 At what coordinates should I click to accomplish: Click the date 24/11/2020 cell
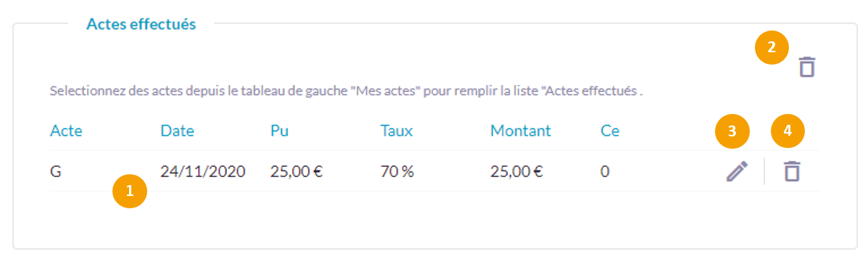point(202,171)
